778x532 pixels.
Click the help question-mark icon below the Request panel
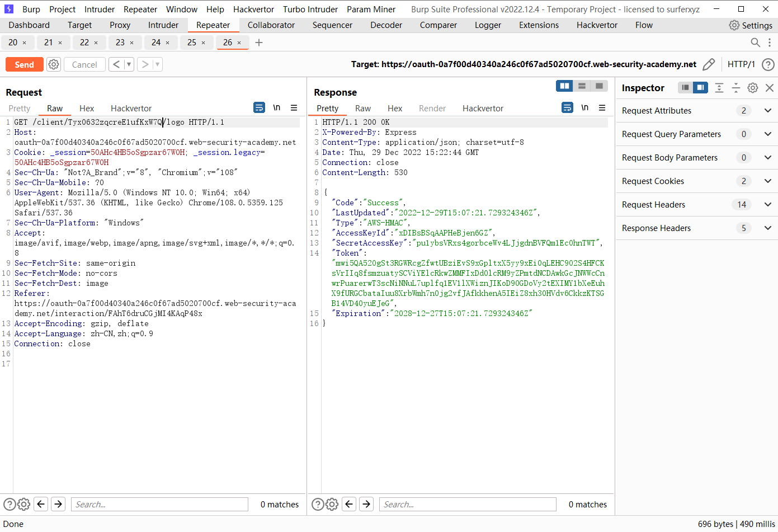[10, 504]
